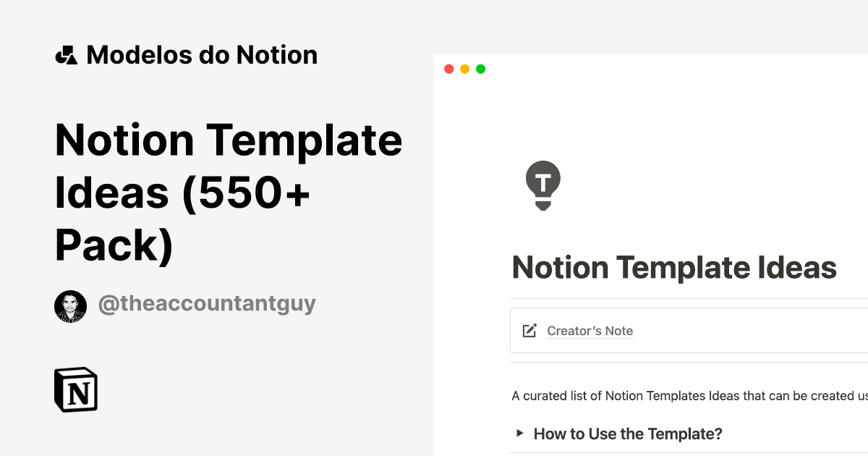Select the Notion Template Ideas page heading
Image resolution: width=868 pixels, height=456 pixels.
(674, 268)
